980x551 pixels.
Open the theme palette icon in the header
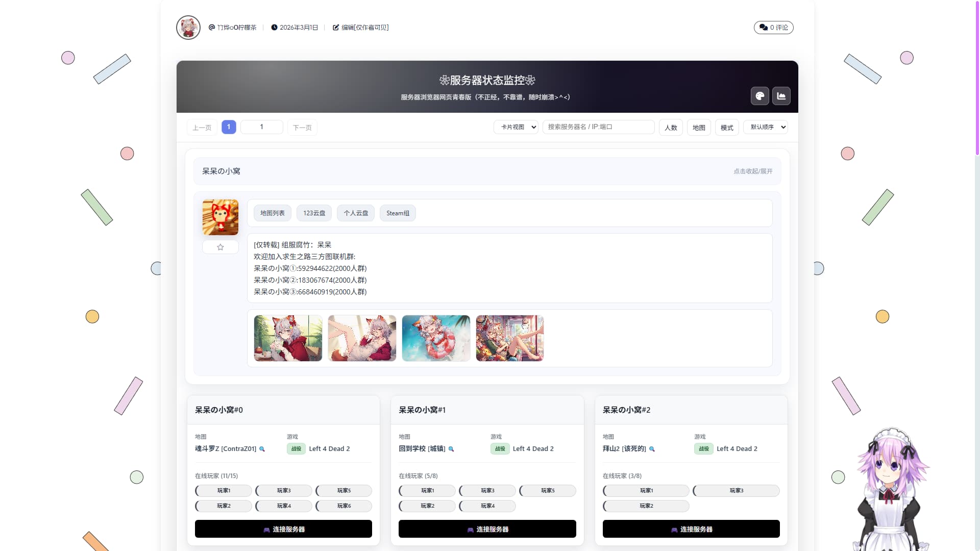(x=760, y=96)
